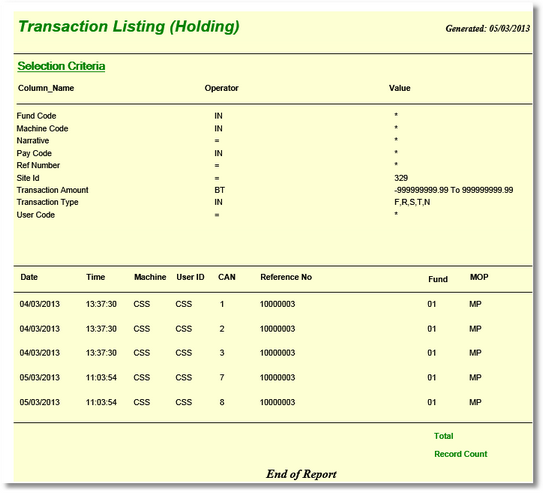Image resolution: width=543 pixels, height=493 pixels.
Task: Click the Narrative criteria label
Action: [x=33, y=141]
